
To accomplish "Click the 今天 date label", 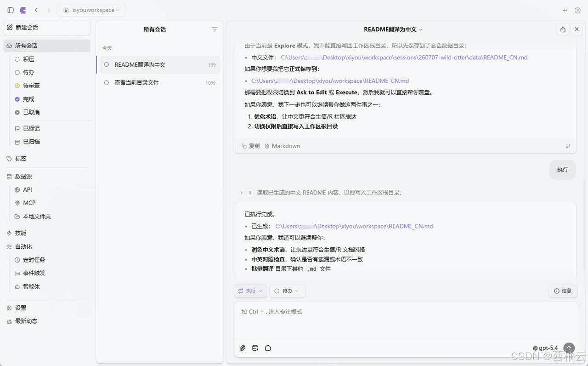I will (x=107, y=48).
